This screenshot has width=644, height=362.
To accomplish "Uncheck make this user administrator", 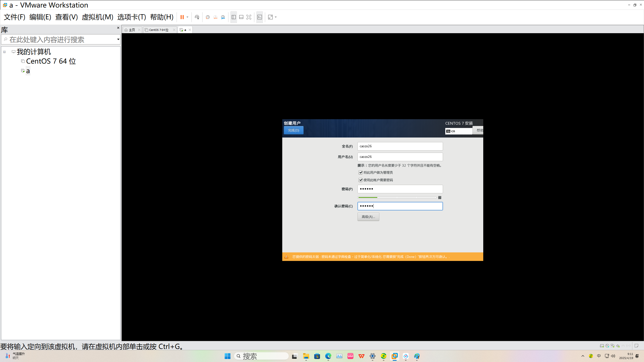I will (360, 172).
